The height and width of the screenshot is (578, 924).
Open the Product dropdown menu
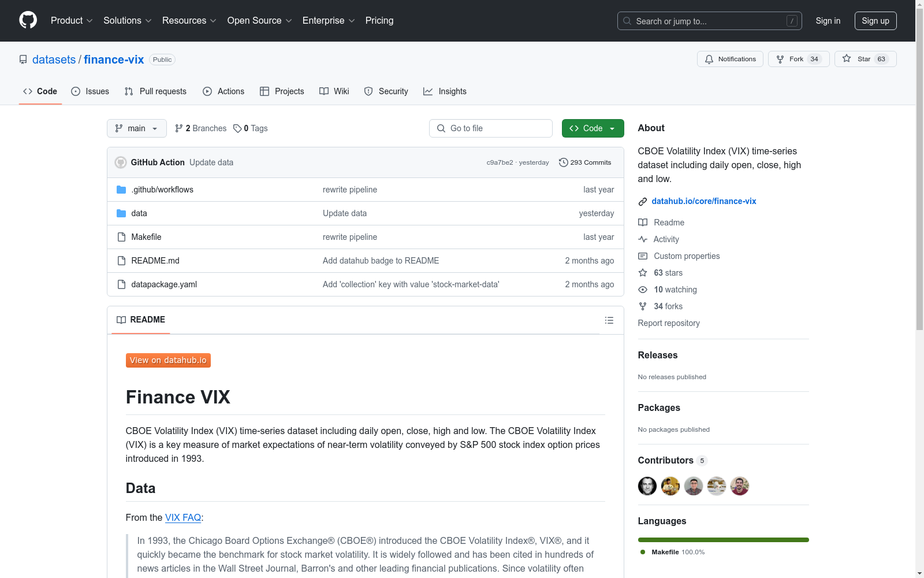click(x=72, y=21)
